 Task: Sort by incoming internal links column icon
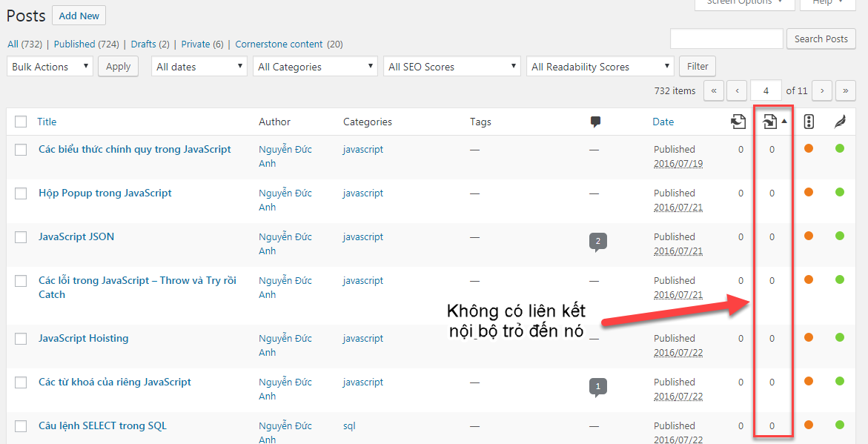coord(770,122)
